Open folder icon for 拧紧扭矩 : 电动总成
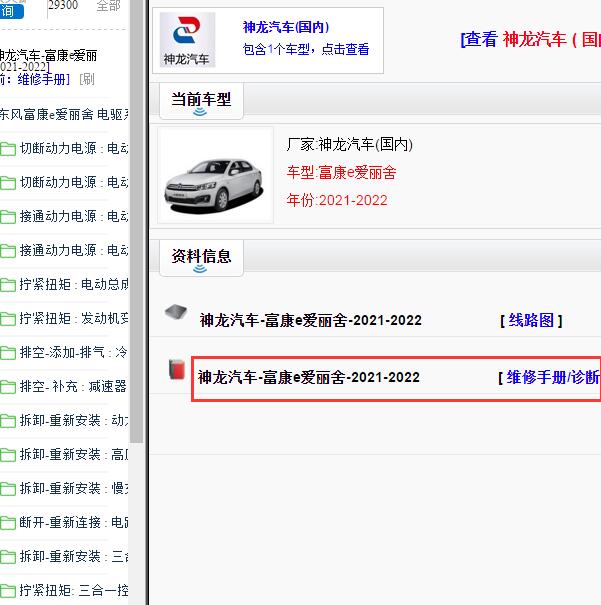601x605 pixels. (x=8, y=285)
